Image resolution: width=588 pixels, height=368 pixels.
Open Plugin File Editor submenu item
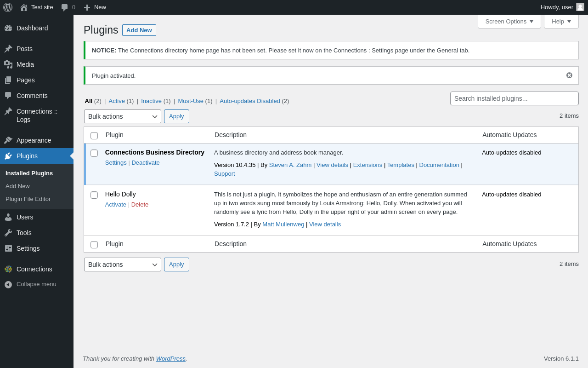point(28,199)
